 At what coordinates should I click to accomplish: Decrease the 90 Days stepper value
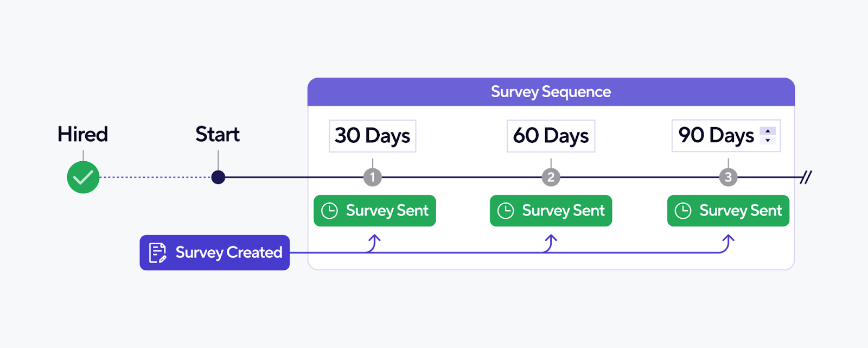(768, 141)
